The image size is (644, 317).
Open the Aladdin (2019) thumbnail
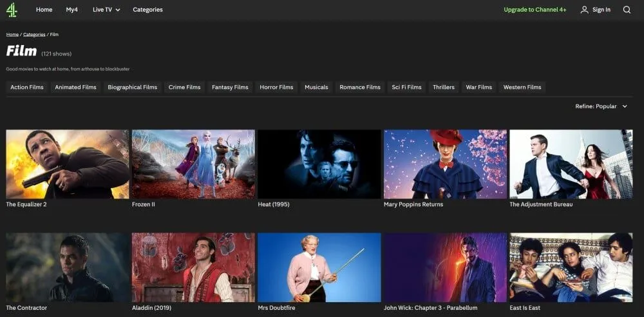(x=193, y=267)
